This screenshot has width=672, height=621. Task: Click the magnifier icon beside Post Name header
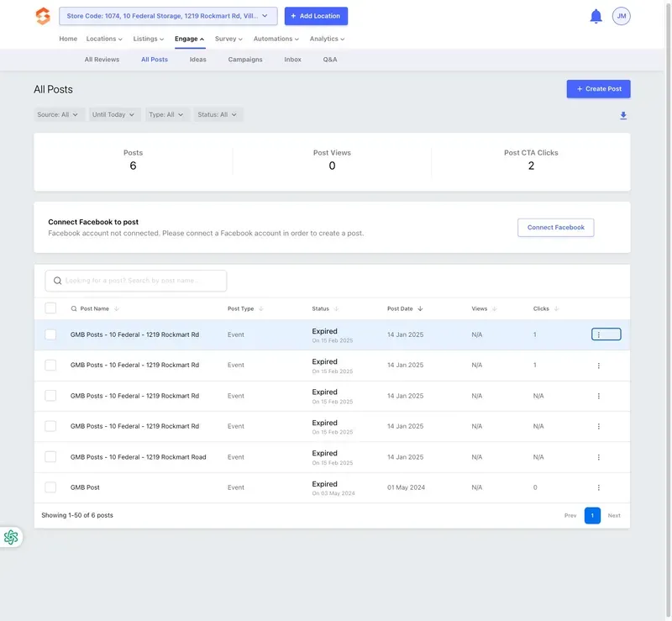click(74, 308)
